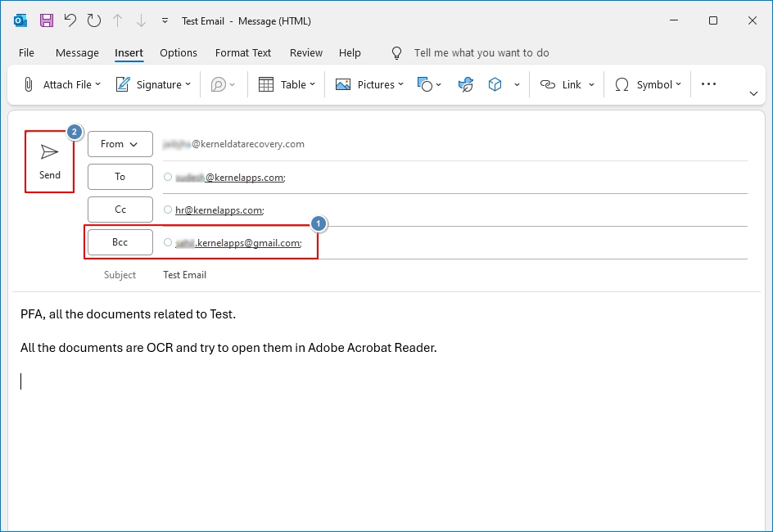Click the Cc button
This screenshot has width=773, height=532.
pos(120,210)
